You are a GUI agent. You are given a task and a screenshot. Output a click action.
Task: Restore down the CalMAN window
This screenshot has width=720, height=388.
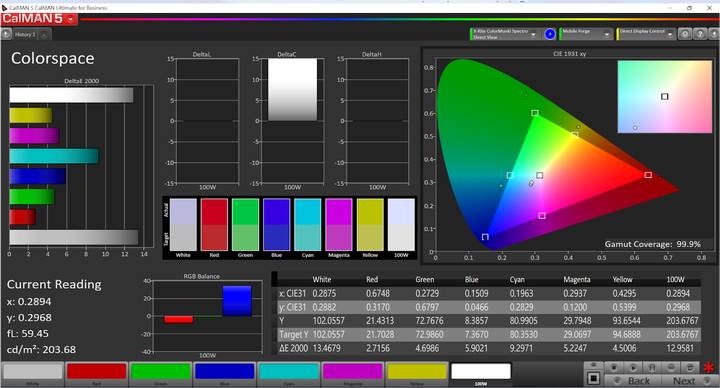coord(689,8)
